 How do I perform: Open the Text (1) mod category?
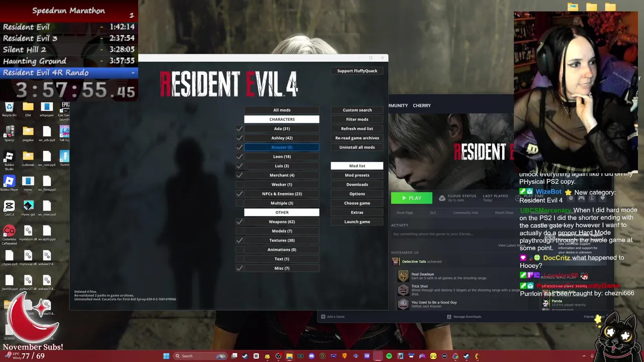click(x=282, y=259)
